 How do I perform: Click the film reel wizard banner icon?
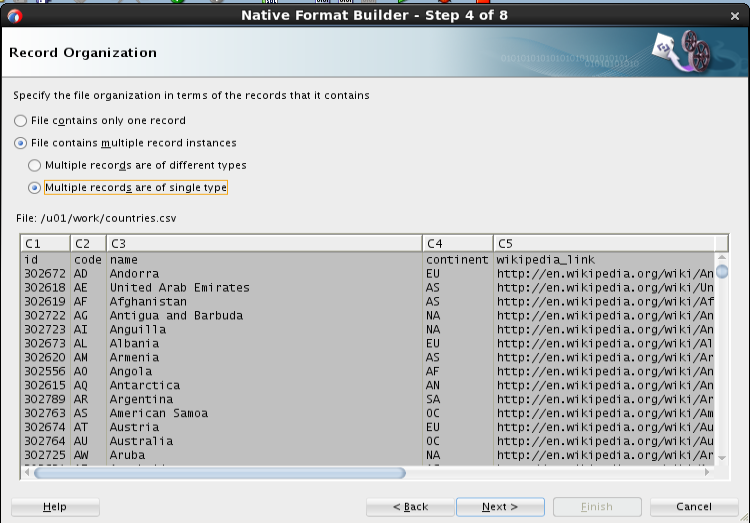[x=683, y=51]
